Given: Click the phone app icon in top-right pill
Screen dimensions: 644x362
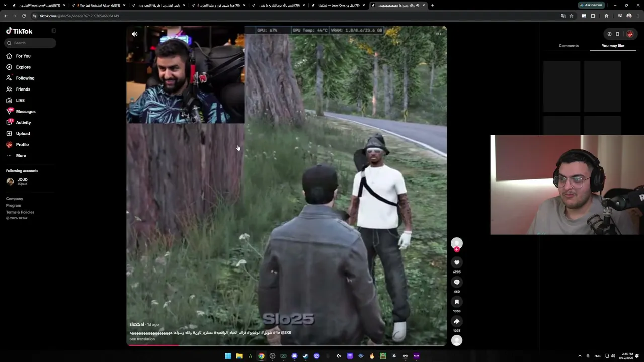Looking at the screenshot, I should point(617,34).
